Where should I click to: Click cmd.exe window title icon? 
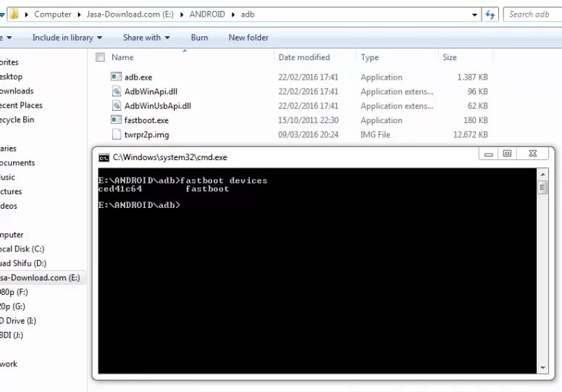pos(104,157)
